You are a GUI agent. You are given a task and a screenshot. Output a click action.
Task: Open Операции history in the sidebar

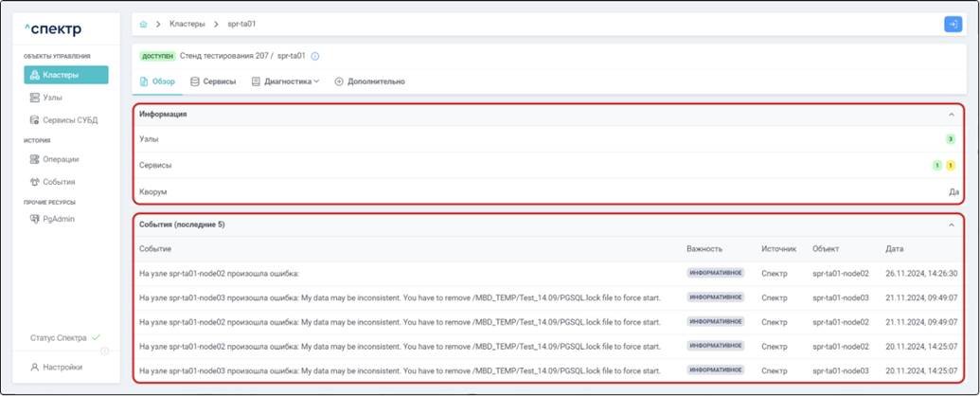(x=60, y=159)
